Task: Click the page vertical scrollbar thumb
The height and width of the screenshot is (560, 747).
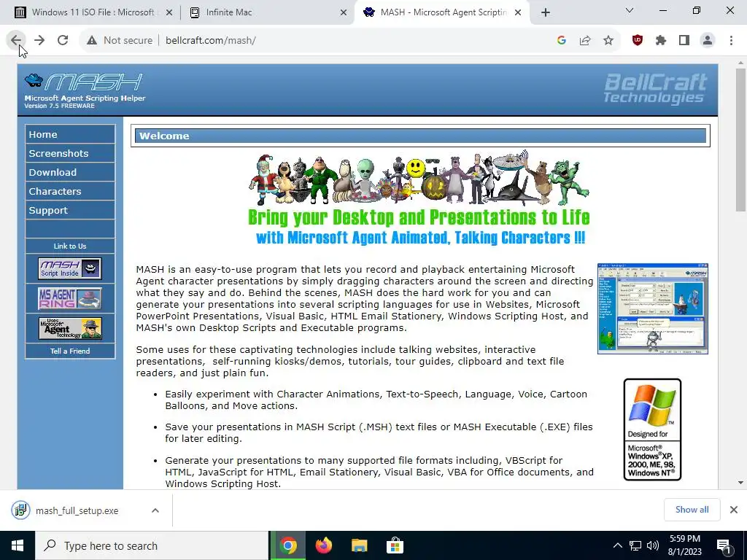Action: [x=741, y=139]
